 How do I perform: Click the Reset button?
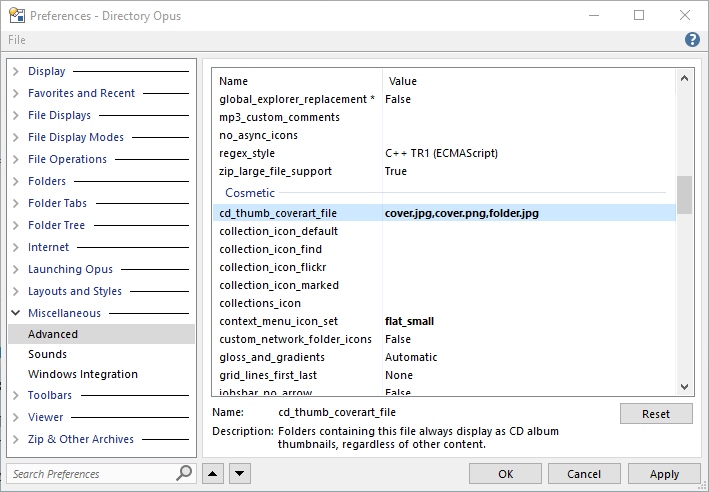click(x=656, y=414)
